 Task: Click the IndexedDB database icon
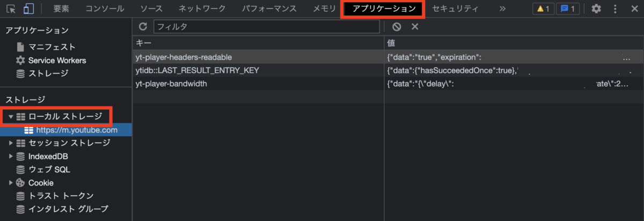click(x=20, y=156)
